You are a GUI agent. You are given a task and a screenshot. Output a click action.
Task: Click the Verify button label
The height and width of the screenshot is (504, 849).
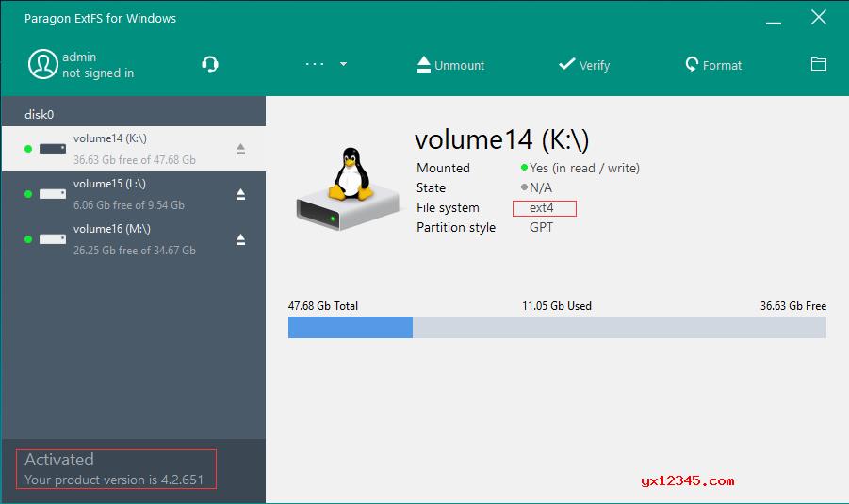[595, 66]
